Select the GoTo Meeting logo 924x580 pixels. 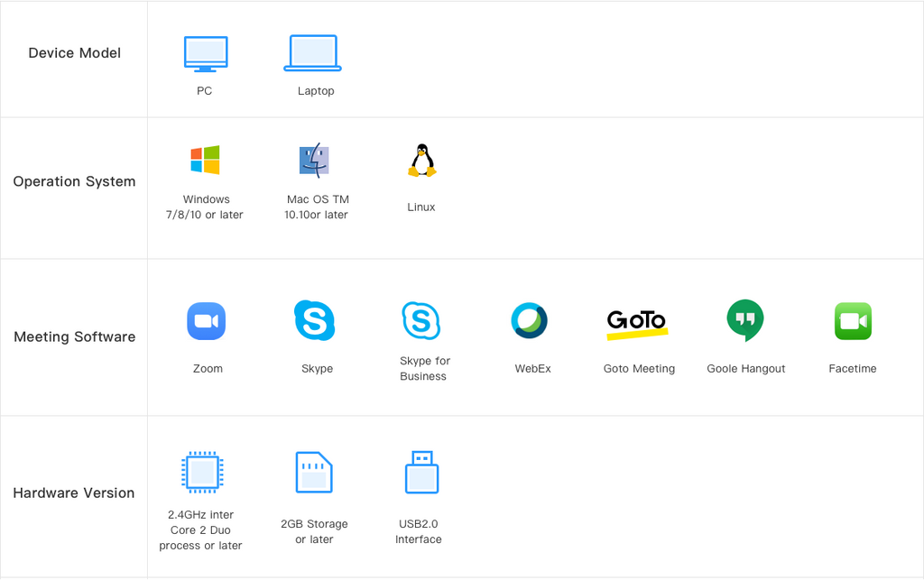tap(637, 322)
